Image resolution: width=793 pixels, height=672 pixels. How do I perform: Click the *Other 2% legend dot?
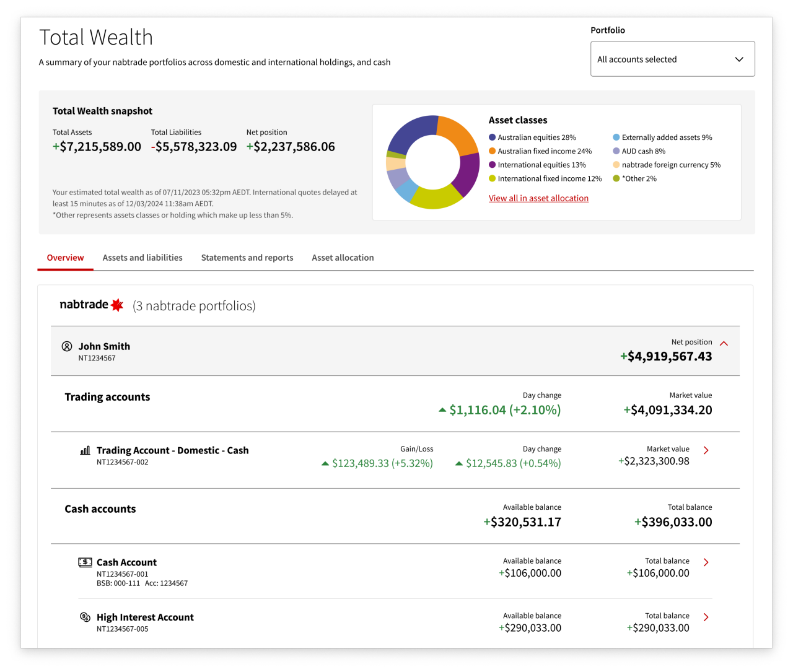(x=616, y=178)
